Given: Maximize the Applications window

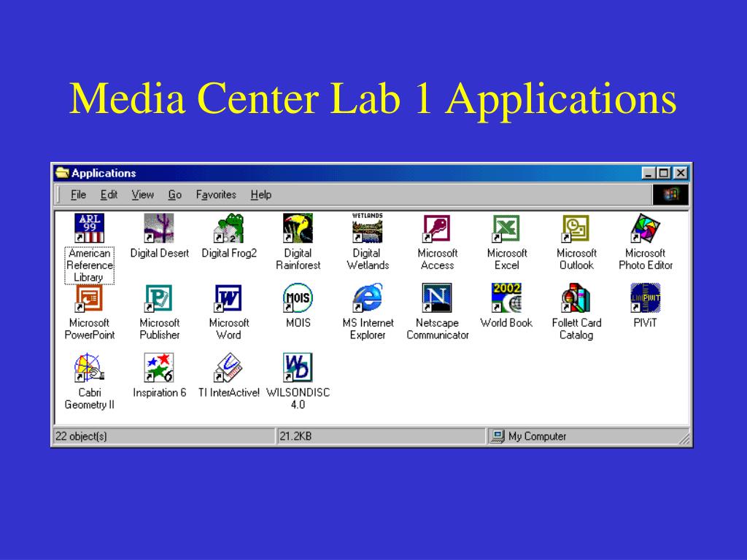Looking at the screenshot, I should [x=662, y=173].
